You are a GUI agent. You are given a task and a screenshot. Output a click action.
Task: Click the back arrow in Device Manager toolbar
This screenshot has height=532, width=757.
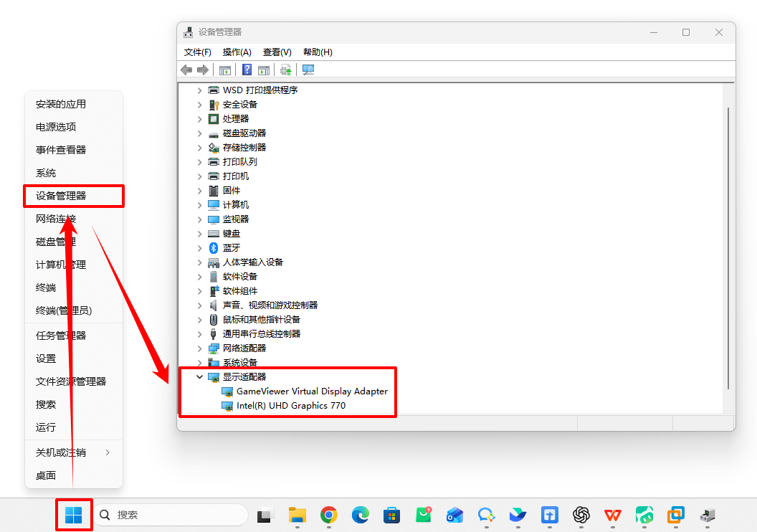(x=186, y=70)
